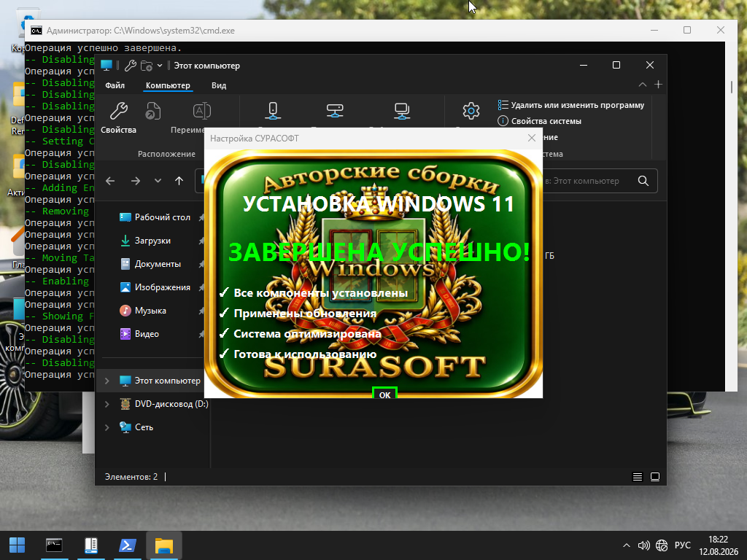The width and height of the screenshot is (747, 560).
Task: Open Музыка in the navigation pane
Action: 142,311
